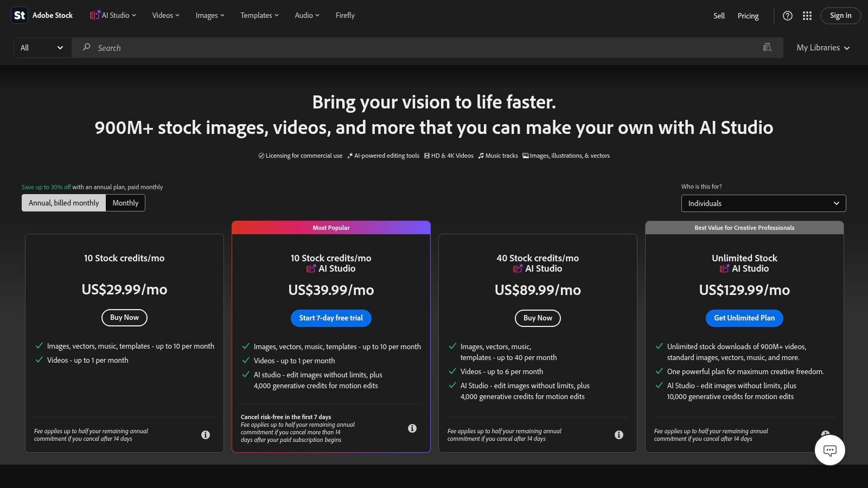Buy Now for the US$29.99 plan
Image resolution: width=868 pixels, height=488 pixels.
coord(124,318)
